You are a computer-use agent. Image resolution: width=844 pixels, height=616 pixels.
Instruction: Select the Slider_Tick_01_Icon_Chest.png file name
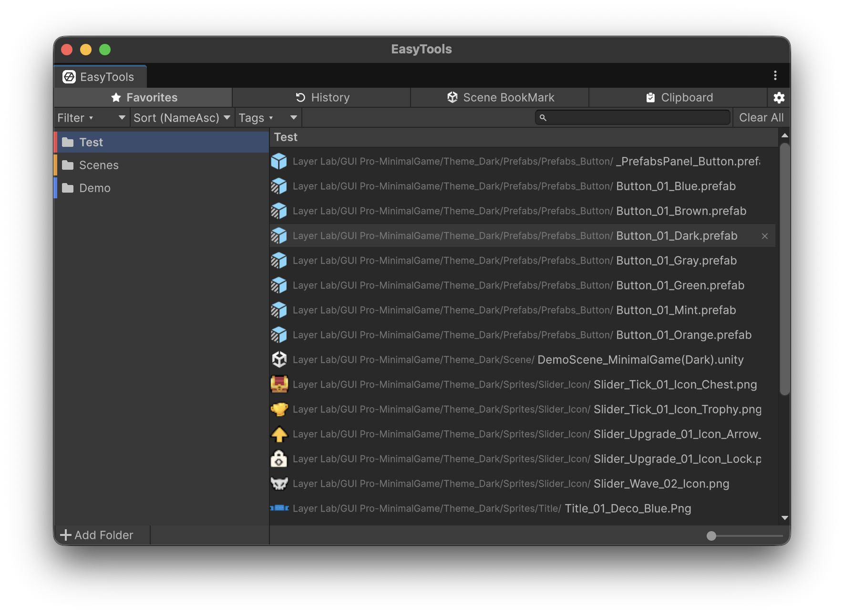(675, 384)
